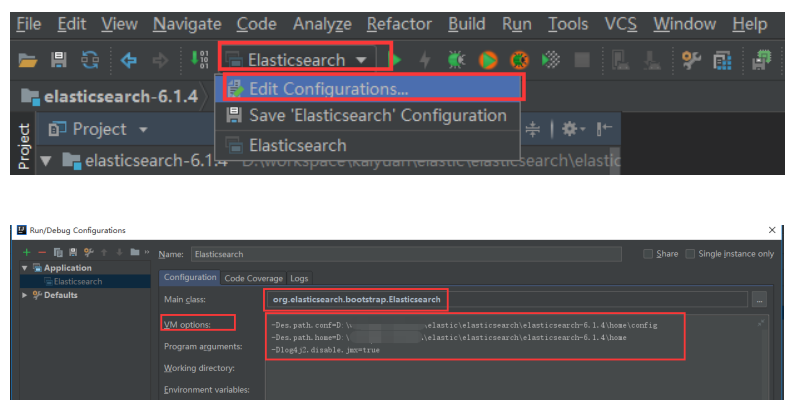This screenshot has width=785, height=404.
Task: Open the Tools menu
Action: (x=568, y=24)
